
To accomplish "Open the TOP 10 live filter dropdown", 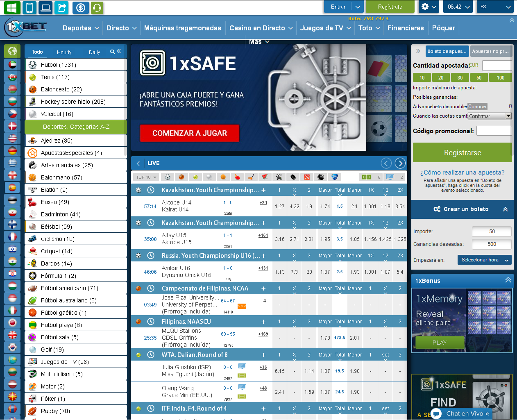I will click(146, 177).
